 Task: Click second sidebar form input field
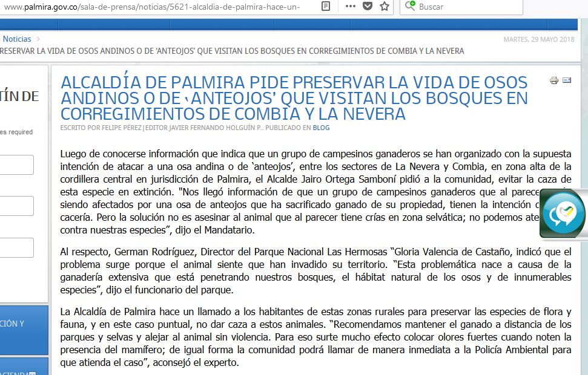(16, 206)
